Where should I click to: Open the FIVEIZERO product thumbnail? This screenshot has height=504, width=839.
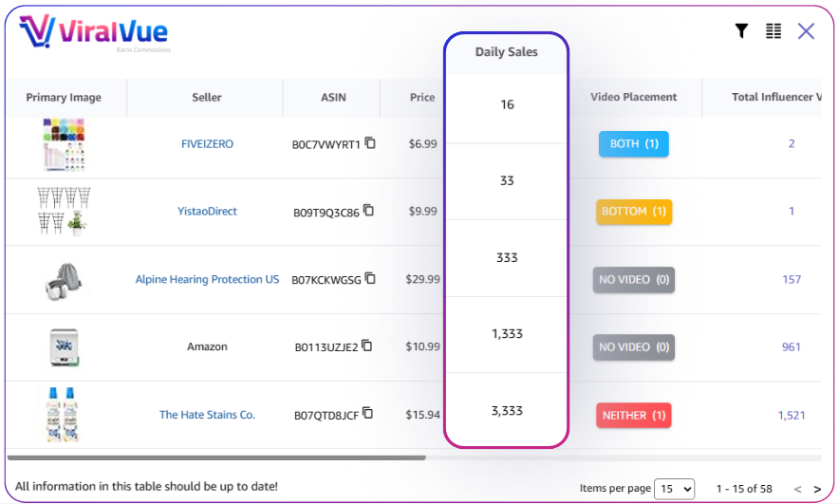(x=64, y=144)
